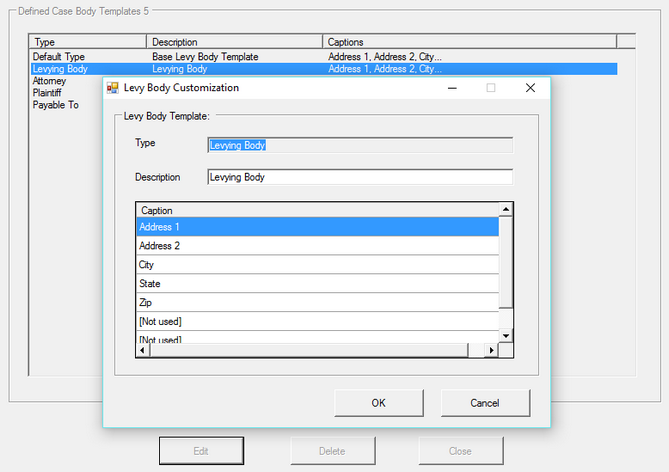Click Base Levy Body Template description cell

coord(205,57)
